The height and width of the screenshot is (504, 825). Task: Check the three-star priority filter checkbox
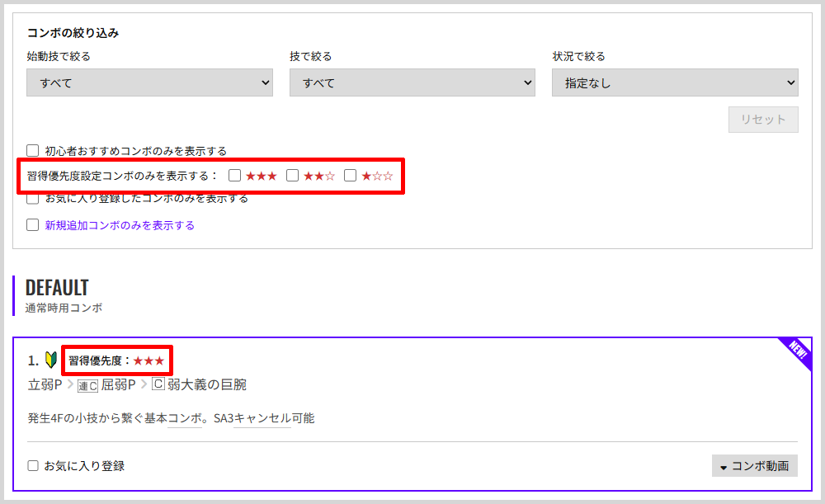coord(234,175)
